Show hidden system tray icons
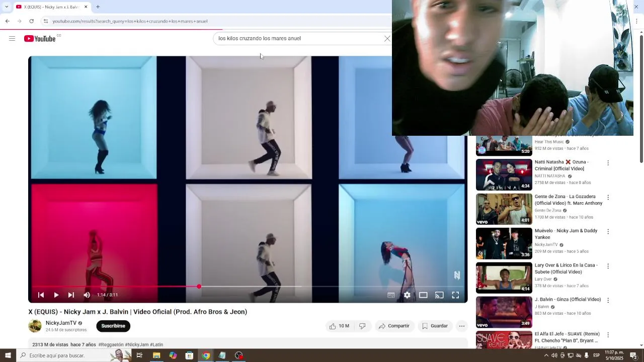 coord(546,355)
